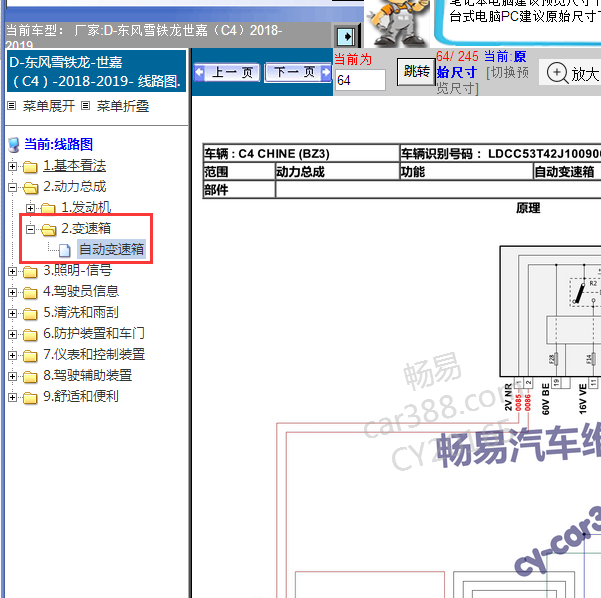Select the 7.仪表和控制装置 tree label
The width and height of the screenshot is (601, 598).
pos(94,354)
